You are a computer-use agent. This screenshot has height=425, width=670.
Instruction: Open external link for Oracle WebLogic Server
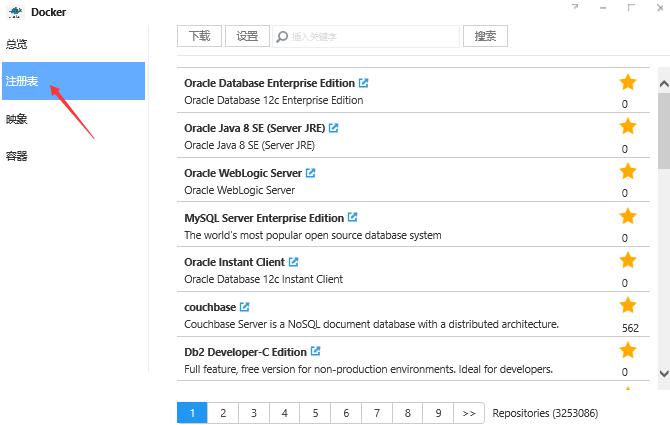[x=311, y=173]
